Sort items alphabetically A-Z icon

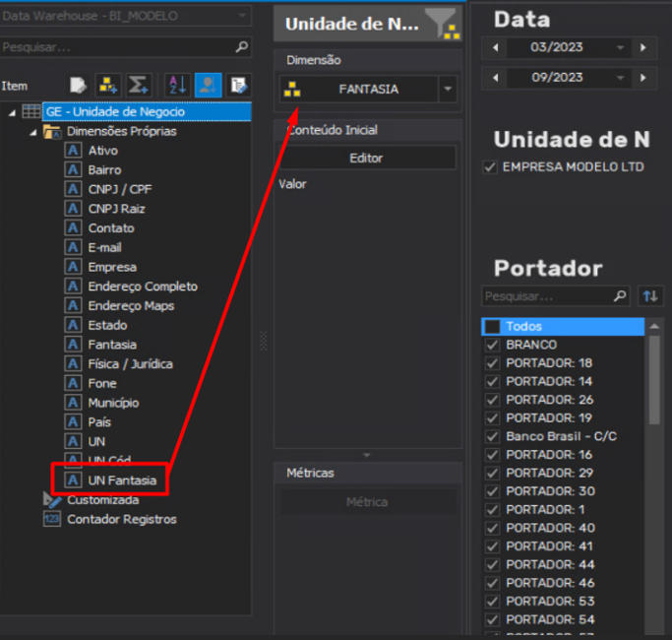[177, 85]
